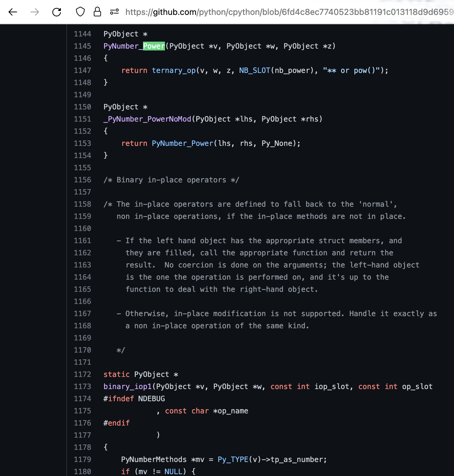Click the #ifndef NDEBUG directive
The image size is (454, 476).
tap(134, 399)
